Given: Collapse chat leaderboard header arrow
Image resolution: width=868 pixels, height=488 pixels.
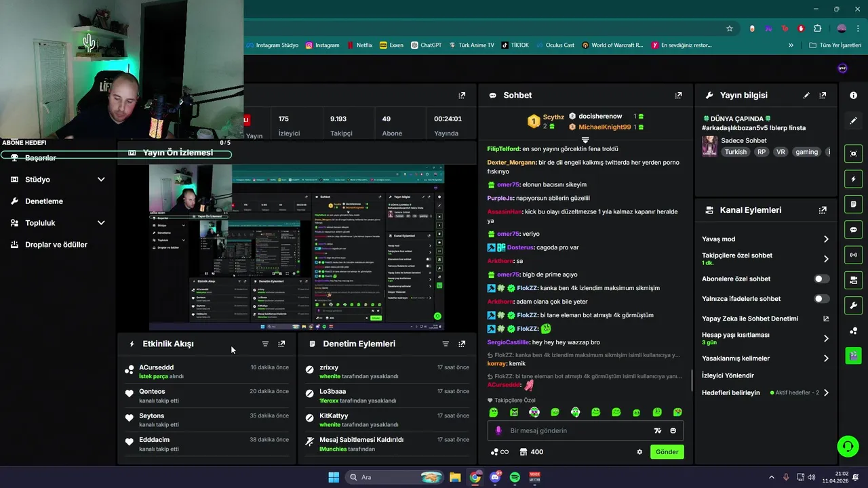Looking at the screenshot, I should tap(585, 139).
